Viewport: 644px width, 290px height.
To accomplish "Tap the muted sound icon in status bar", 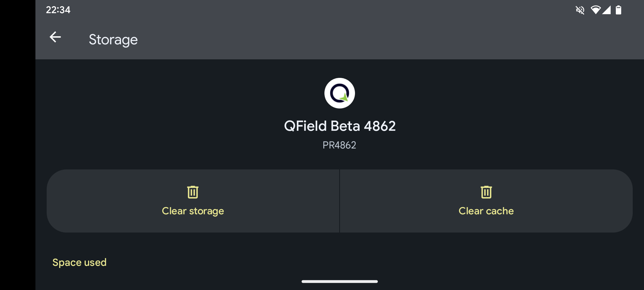I will tap(580, 10).
